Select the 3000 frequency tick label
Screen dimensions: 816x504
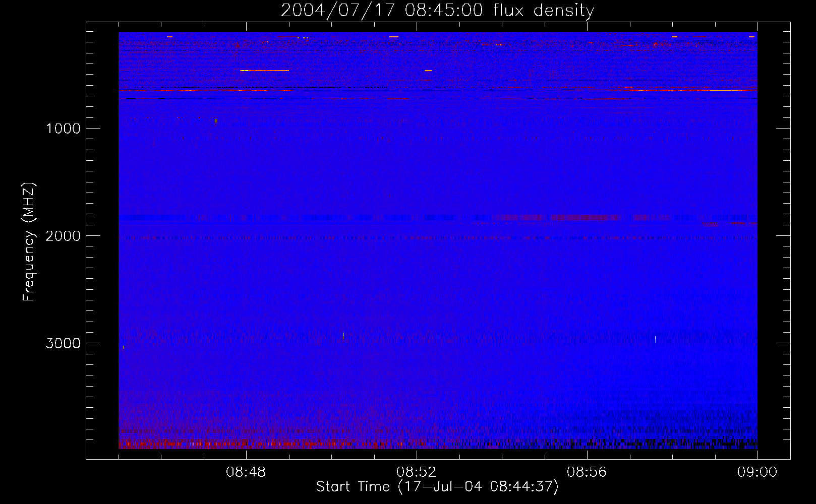[x=63, y=343]
